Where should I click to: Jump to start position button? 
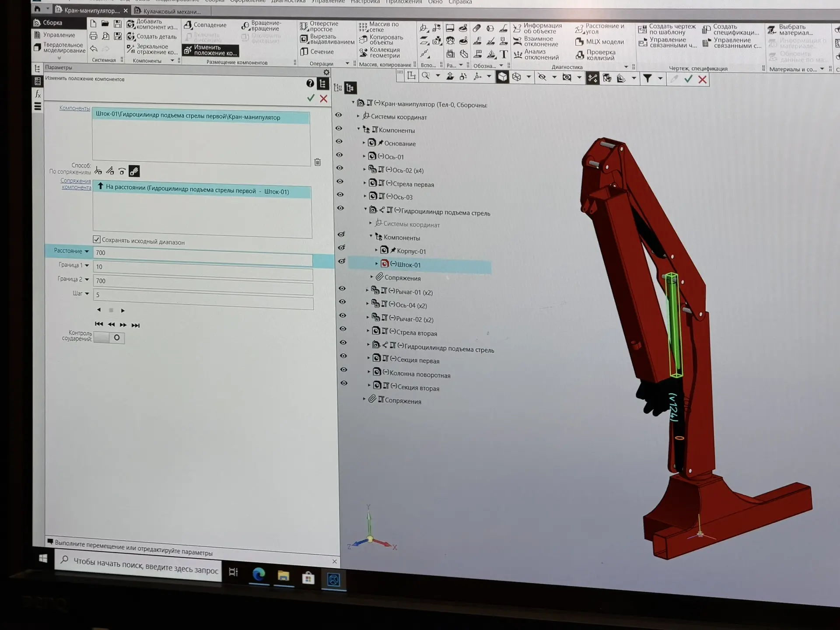tap(99, 324)
